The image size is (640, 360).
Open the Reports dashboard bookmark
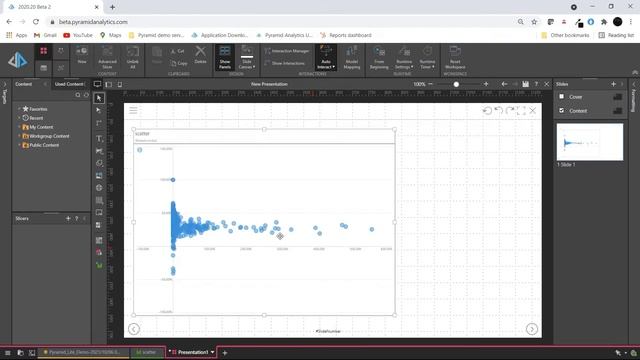[x=346, y=35]
